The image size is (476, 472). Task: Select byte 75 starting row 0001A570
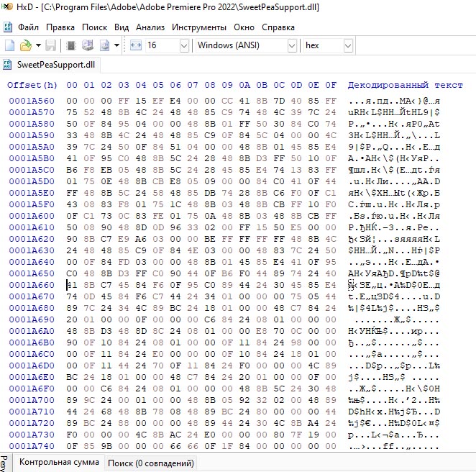coord(72,112)
